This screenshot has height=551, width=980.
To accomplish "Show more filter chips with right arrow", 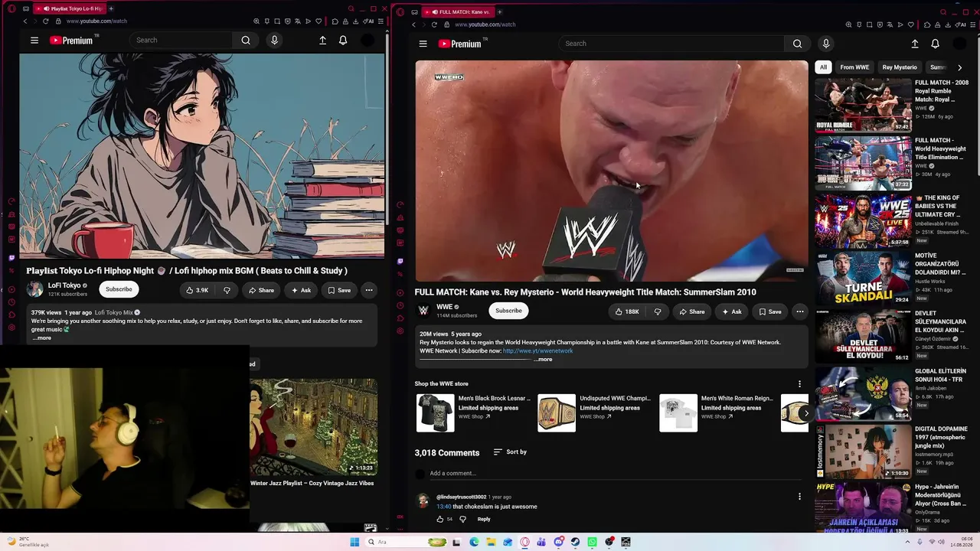I will 959,67.
